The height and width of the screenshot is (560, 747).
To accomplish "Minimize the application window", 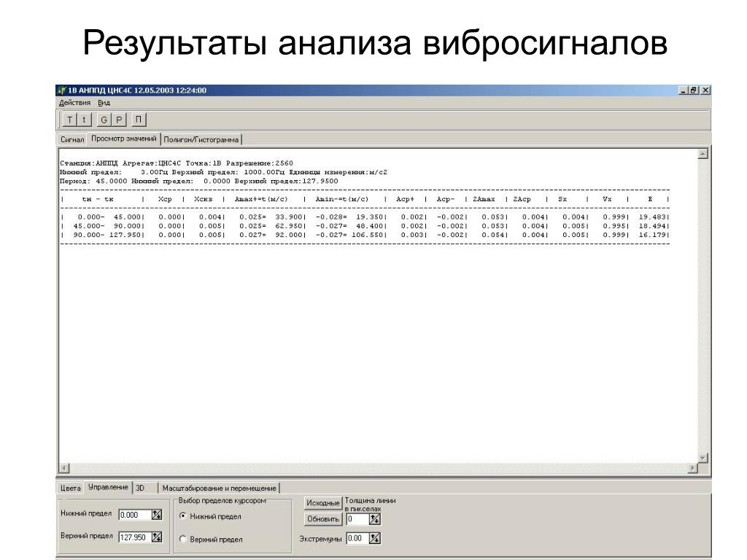I will (x=684, y=90).
